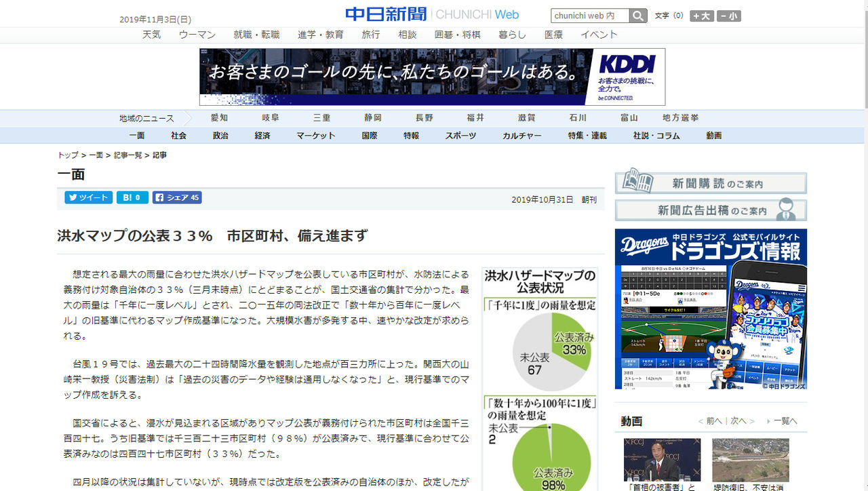Increase text size with 大 button
Image resolution: width=868 pixels, height=491 pixels.
pos(702,16)
